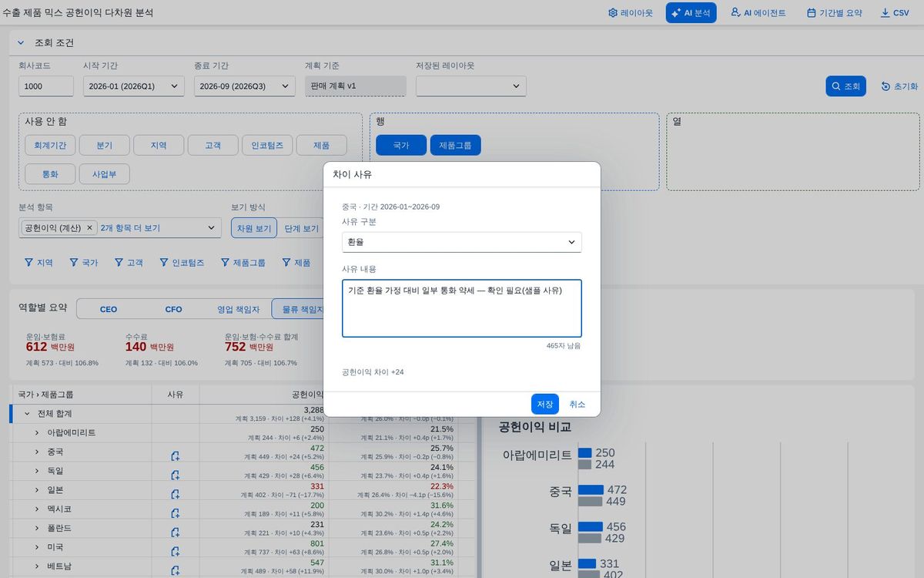This screenshot has width=924, height=578.
Task: Click the blue 중국 chart bar
Action: pyautogui.click(x=591, y=489)
